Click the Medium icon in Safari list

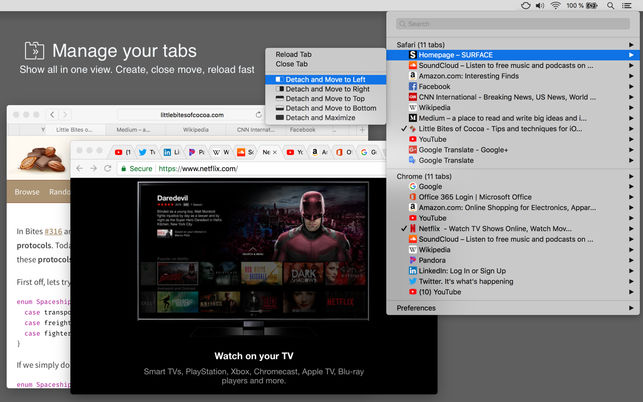[x=413, y=118]
